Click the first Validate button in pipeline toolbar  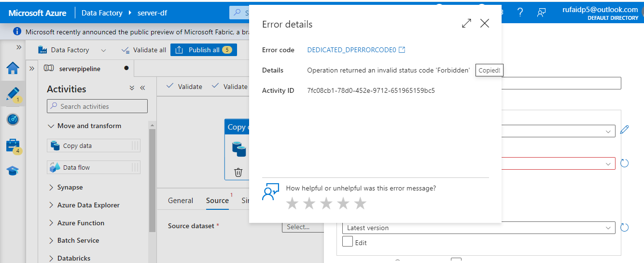[x=184, y=86]
